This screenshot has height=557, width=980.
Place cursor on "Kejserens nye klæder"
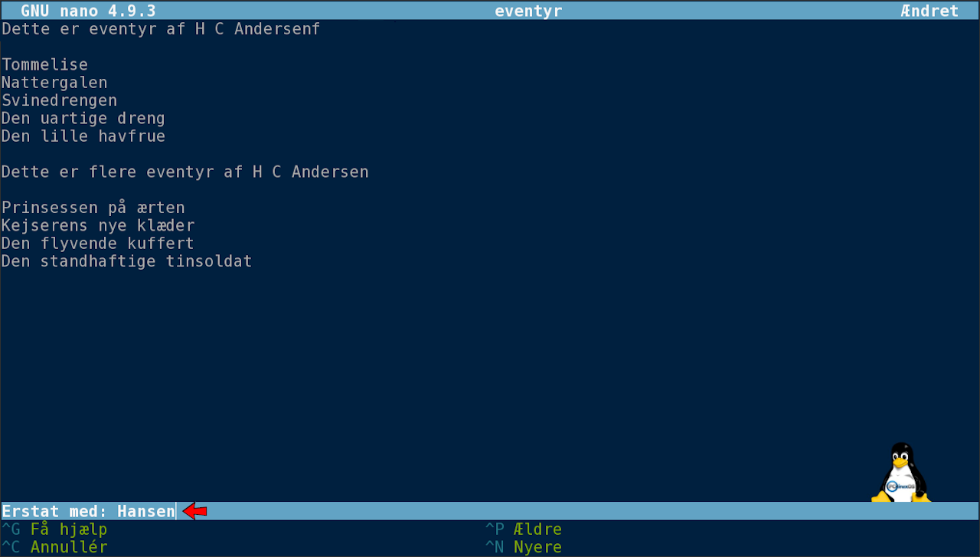tap(98, 225)
